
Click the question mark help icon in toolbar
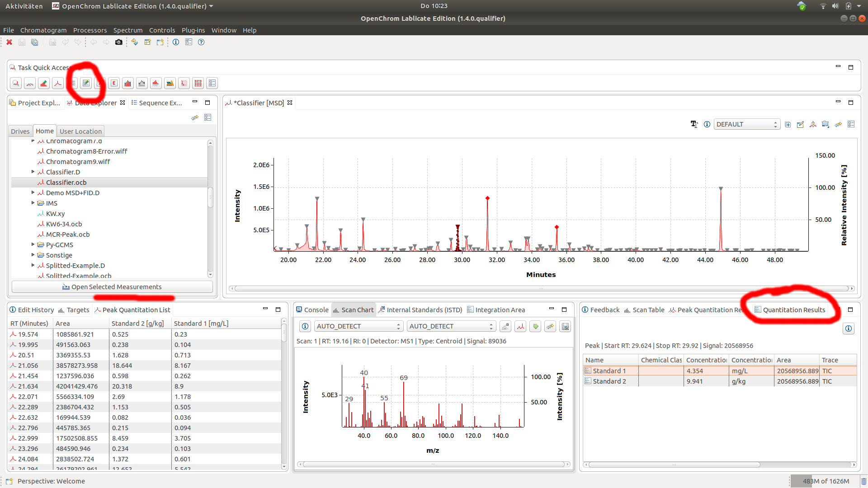coord(201,42)
